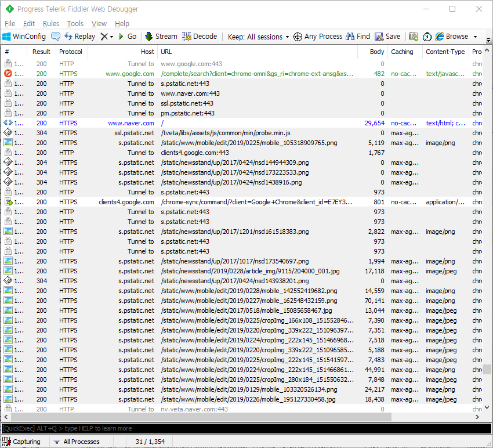Click the comment speech bubble icon
The height and width of the screenshot is (448, 493).
click(x=56, y=37)
